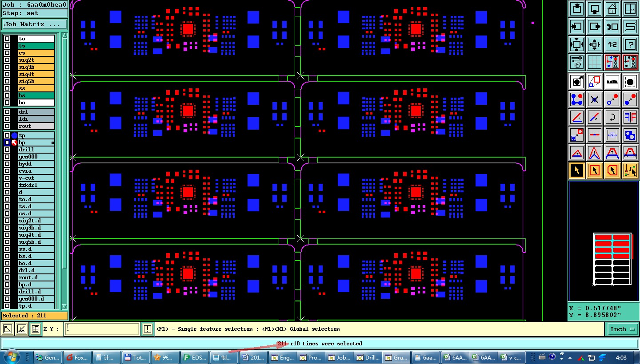Viewport: 640px width, 364px height.
Task: Click the zoom-out expand arrows icon
Action: (x=577, y=44)
